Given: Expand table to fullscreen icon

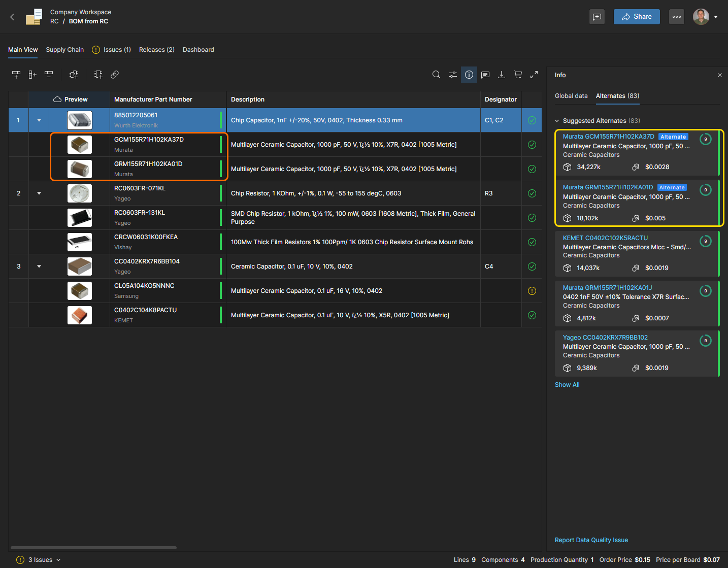Looking at the screenshot, I should [534, 75].
